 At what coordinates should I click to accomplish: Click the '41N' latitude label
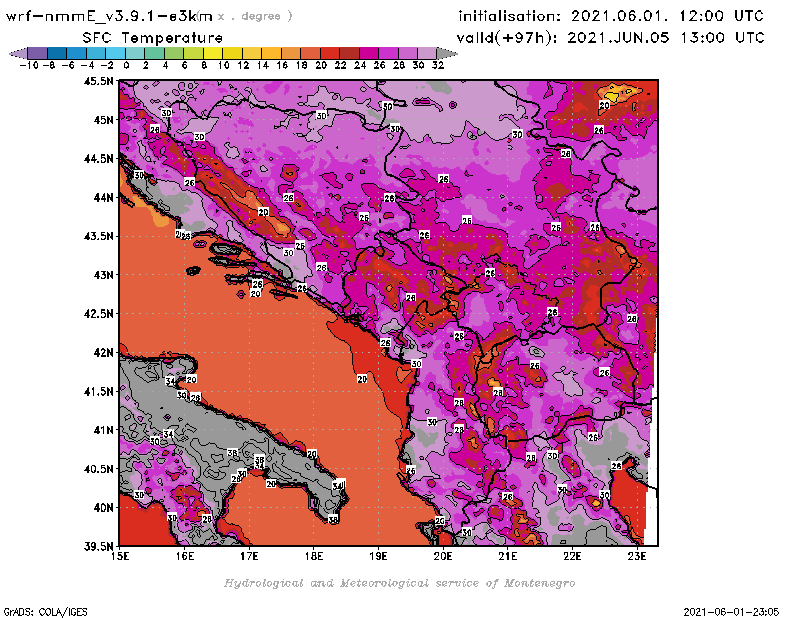click(x=103, y=430)
